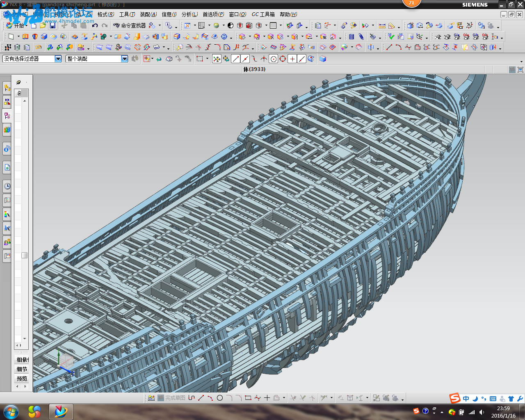Click navigator scrollbar down arrow

[x=25, y=339]
